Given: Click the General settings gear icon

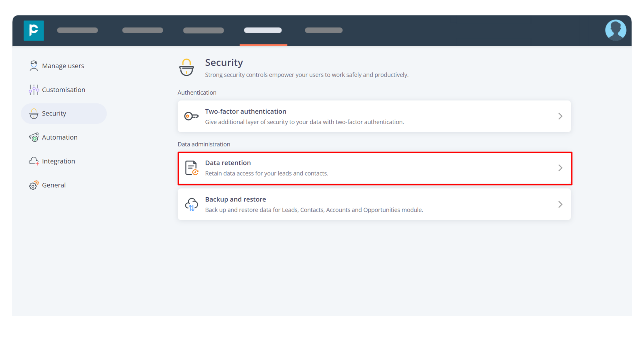Looking at the screenshot, I should [x=34, y=185].
